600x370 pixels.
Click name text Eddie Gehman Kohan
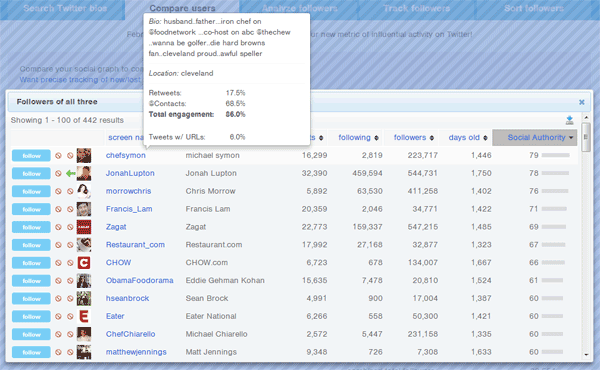[x=225, y=280]
